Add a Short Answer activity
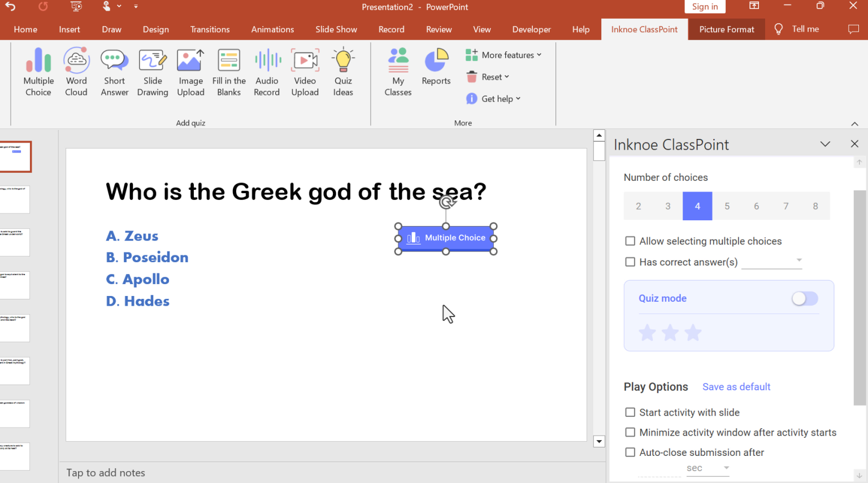Screen dimensions: 868x483 coord(114,71)
